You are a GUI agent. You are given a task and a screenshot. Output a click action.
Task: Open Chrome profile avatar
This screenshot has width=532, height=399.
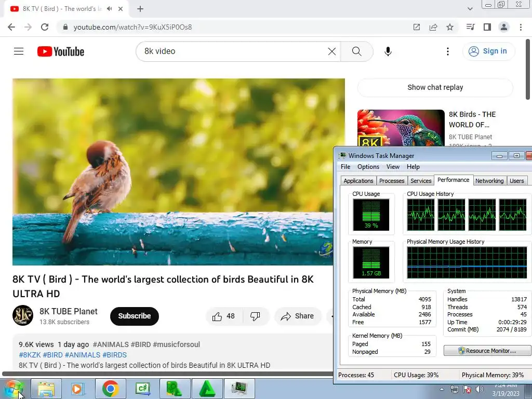pyautogui.click(x=504, y=27)
